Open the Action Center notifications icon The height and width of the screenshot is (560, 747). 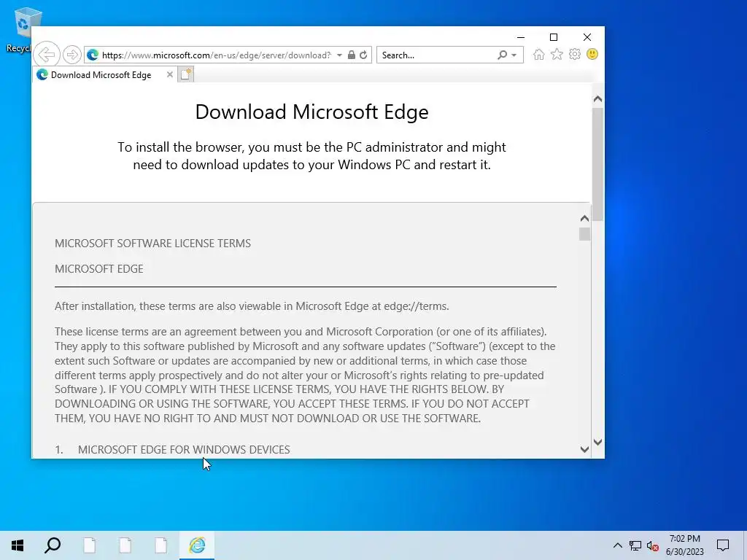723,545
